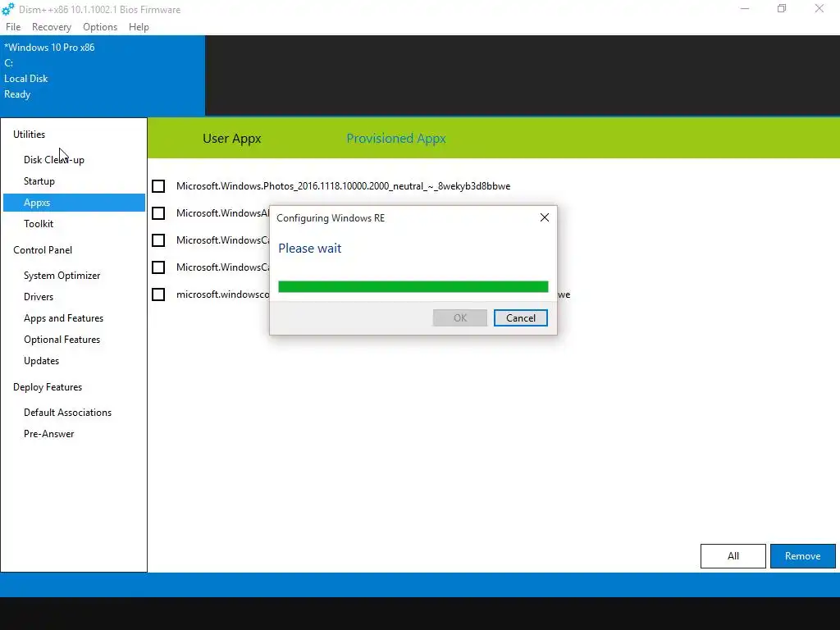Viewport: 840px width, 630px height.
Task: Select Appxs in sidebar
Action: click(x=74, y=203)
